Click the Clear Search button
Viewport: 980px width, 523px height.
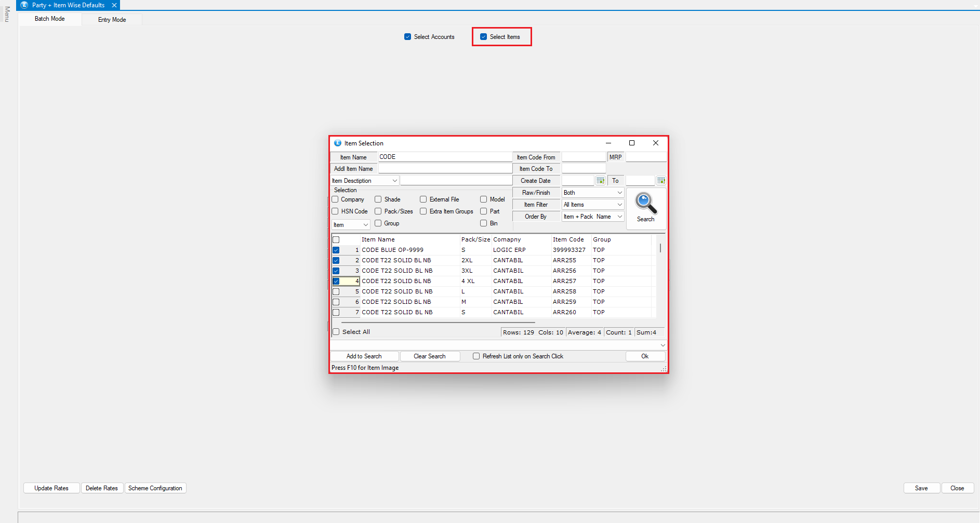(x=430, y=356)
